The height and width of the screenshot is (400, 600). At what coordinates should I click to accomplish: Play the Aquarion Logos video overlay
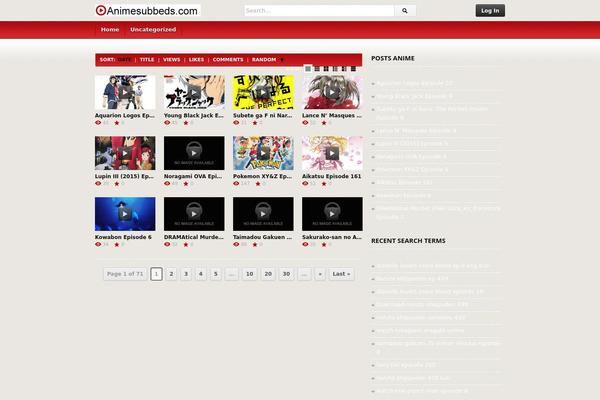coord(125,92)
